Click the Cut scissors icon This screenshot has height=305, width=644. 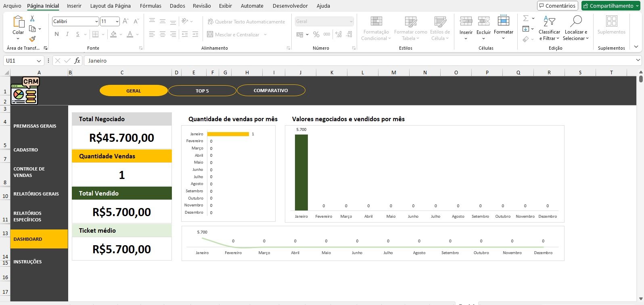32,19
